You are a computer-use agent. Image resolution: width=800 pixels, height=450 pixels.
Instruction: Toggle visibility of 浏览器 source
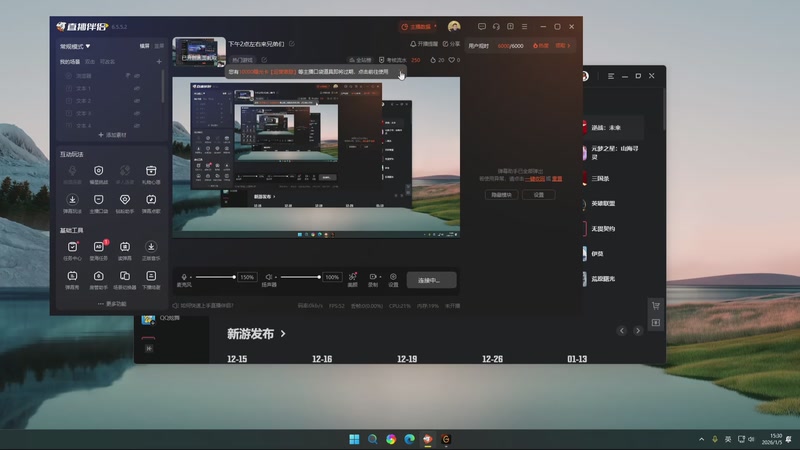tap(137, 76)
